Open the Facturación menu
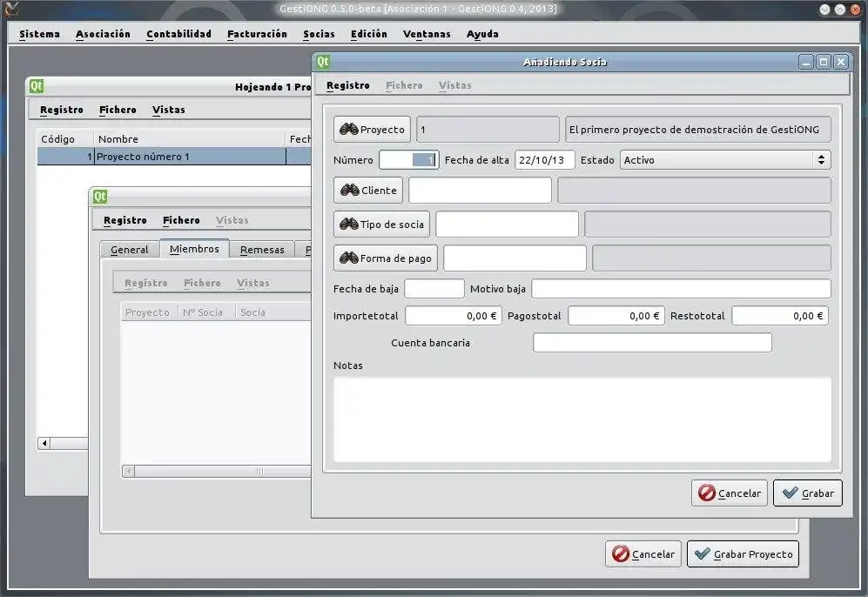Viewport: 868px width, 597px height. 258,34
